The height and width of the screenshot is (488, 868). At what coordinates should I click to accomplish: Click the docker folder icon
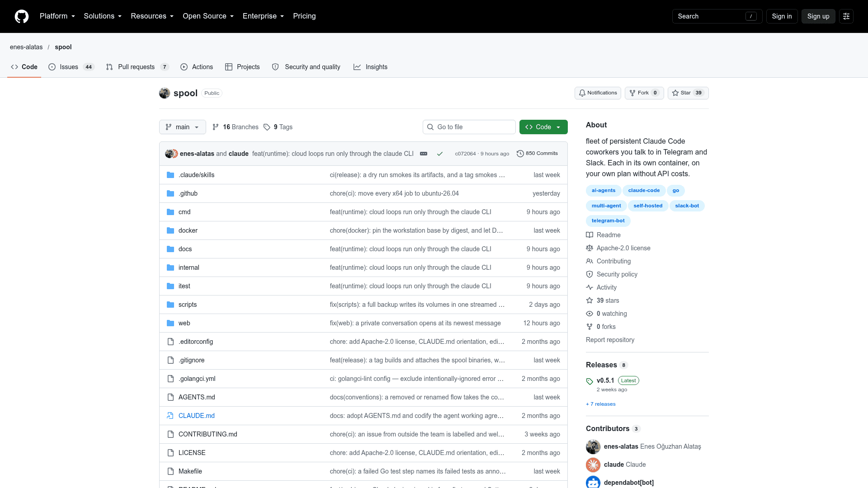pyautogui.click(x=170, y=230)
